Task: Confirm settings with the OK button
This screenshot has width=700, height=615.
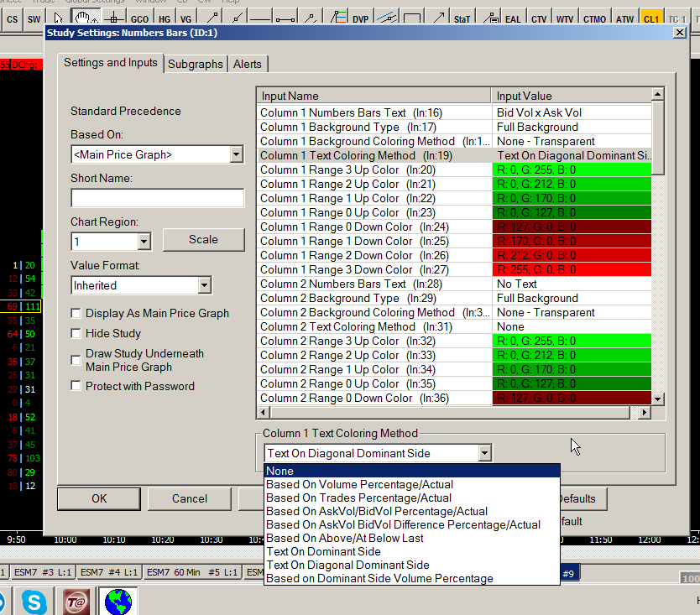Action: tap(99, 498)
